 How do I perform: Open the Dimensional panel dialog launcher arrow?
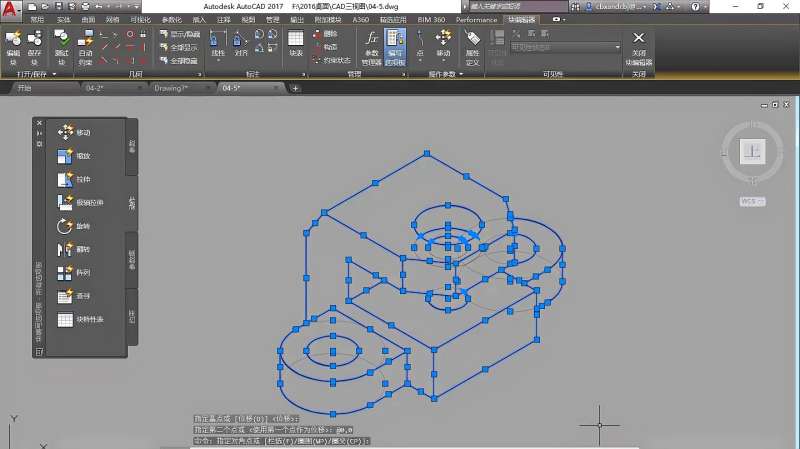tap(304, 74)
